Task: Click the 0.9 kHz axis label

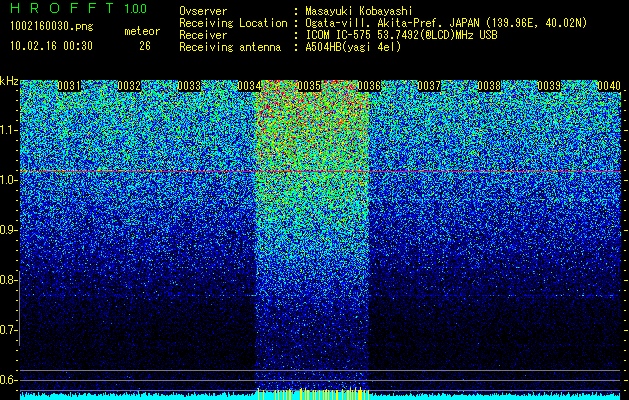Action: click(8, 230)
